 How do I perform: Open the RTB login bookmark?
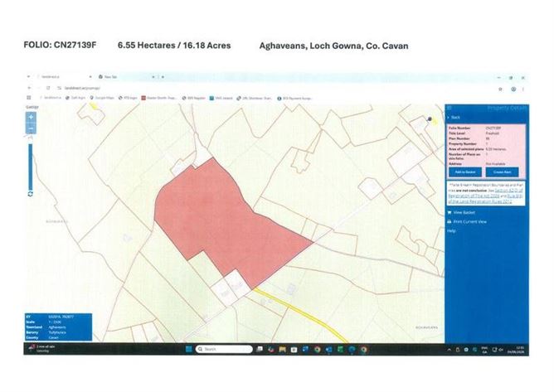click(x=128, y=98)
